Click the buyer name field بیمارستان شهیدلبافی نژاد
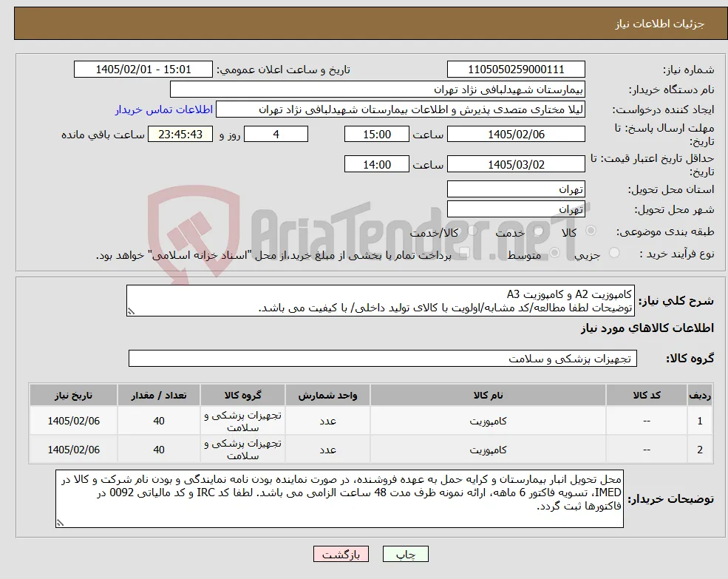Image resolution: width=728 pixels, height=579 pixels. tap(378, 89)
